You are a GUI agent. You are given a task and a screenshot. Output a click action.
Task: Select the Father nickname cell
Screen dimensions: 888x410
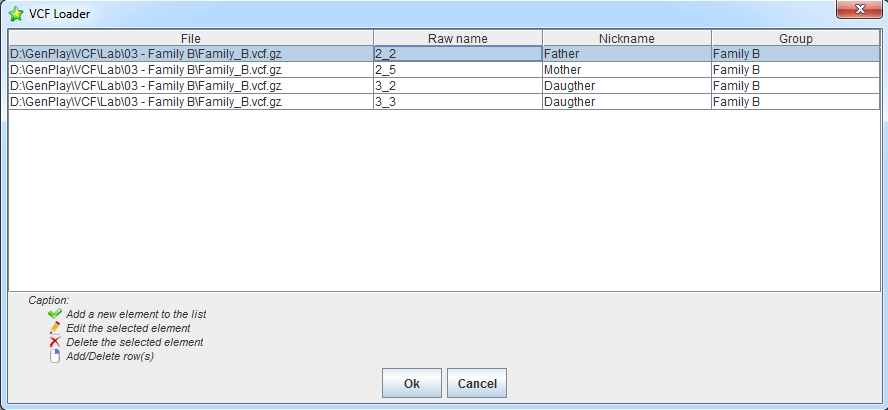click(x=626, y=54)
